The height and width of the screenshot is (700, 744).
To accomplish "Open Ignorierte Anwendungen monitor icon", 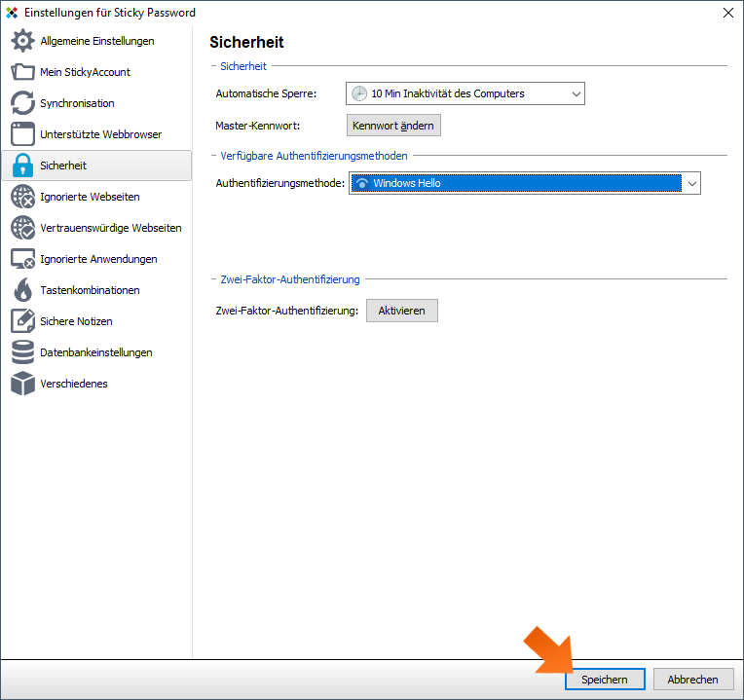I will tap(22, 259).
